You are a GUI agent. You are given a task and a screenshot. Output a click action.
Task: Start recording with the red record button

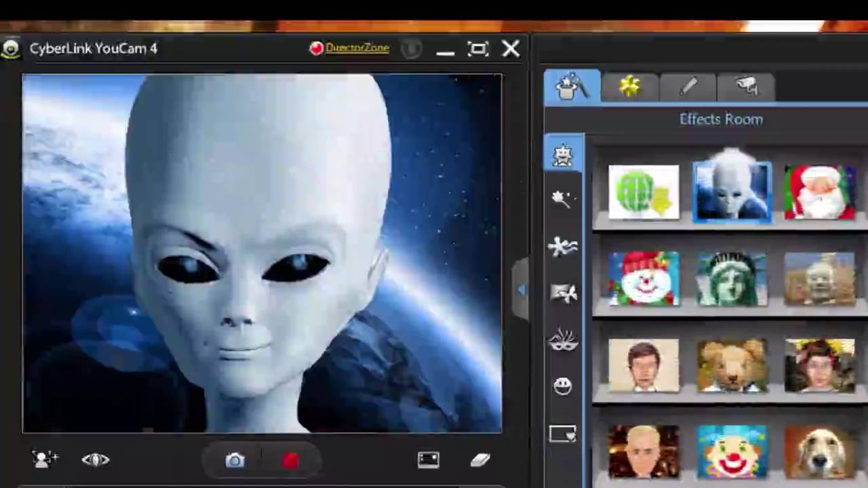pyautogui.click(x=290, y=461)
